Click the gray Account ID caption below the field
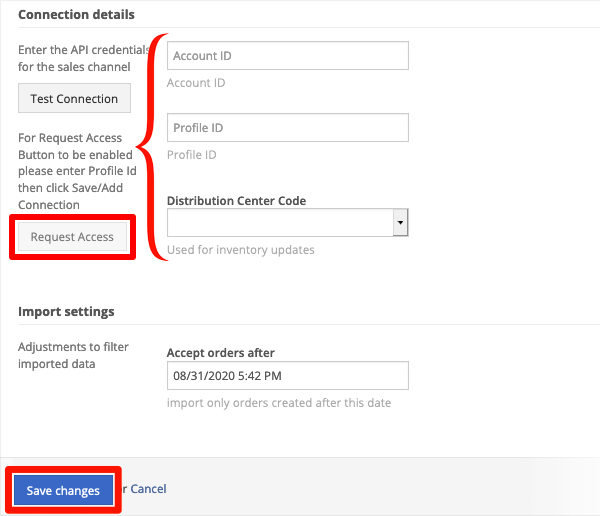The height and width of the screenshot is (516, 600). tap(196, 83)
